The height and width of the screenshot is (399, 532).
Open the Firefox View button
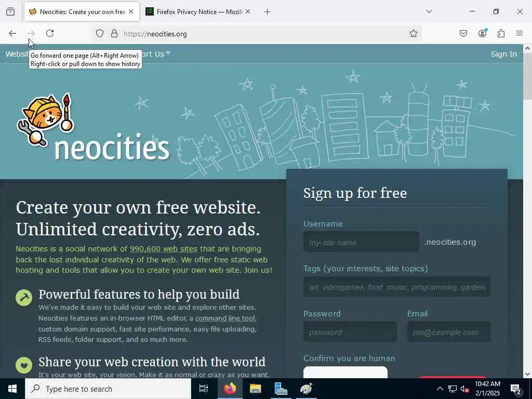click(10, 11)
